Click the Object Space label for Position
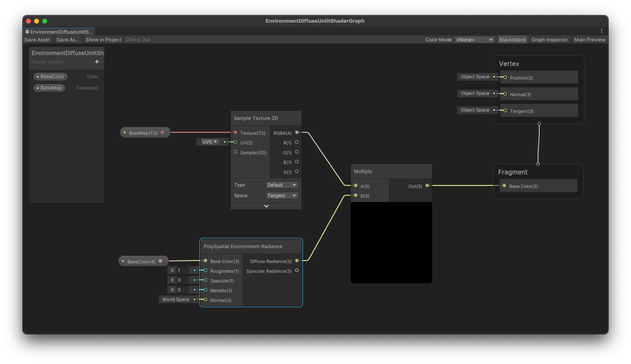The image size is (631, 364). (x=475, y=77)
